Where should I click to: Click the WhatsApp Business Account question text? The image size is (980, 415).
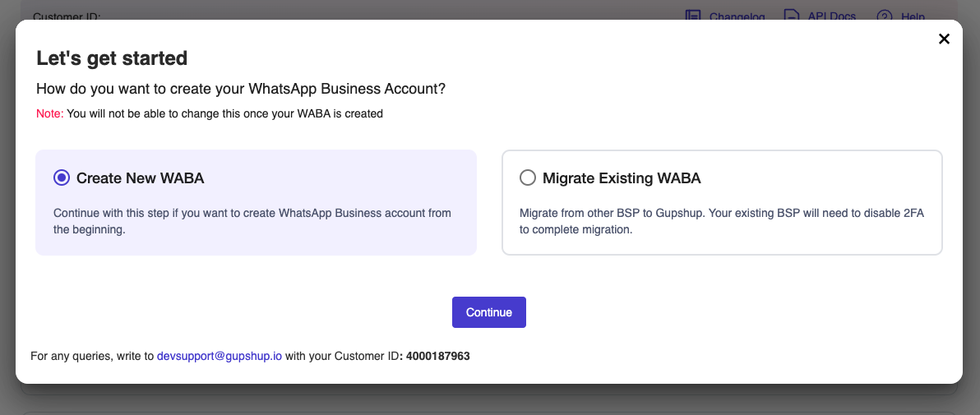241,89
